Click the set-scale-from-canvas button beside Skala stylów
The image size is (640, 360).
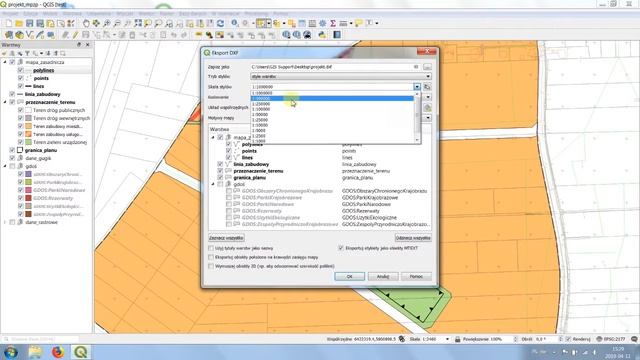coord(427,87)
